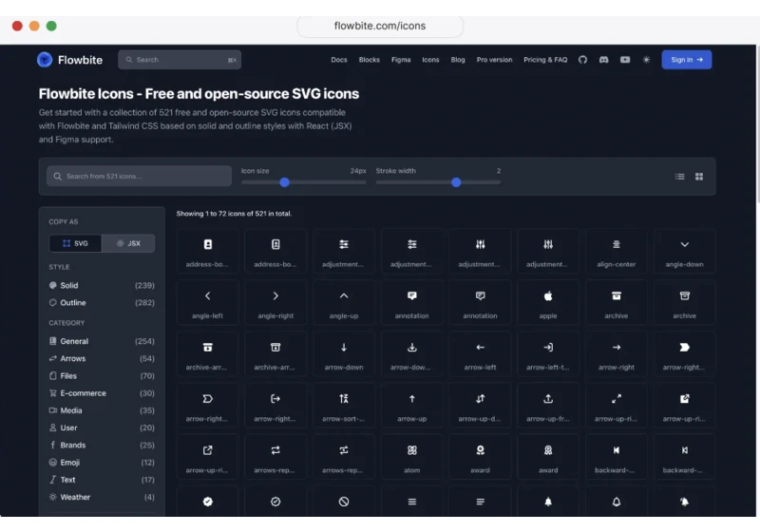The width and height of the screenshot is (760, 532).
Task: Click the navbar Search box
Action: click(x=180, y=60)
